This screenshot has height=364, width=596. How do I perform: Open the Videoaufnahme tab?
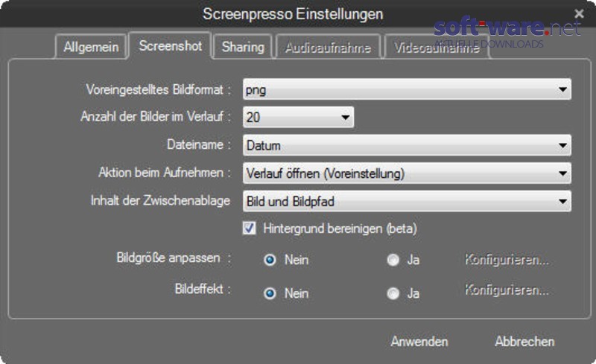coord(437,47)
